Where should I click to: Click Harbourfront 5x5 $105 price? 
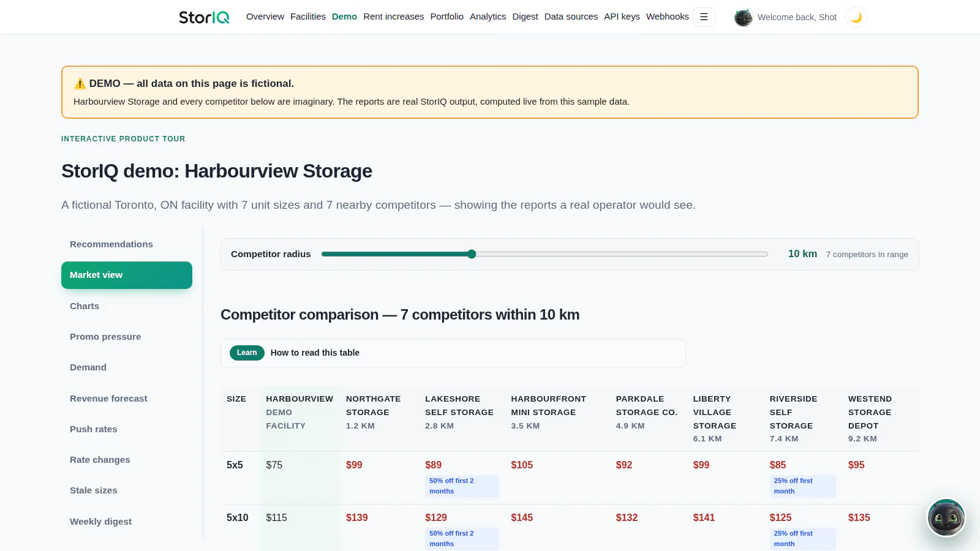point(522,465)
